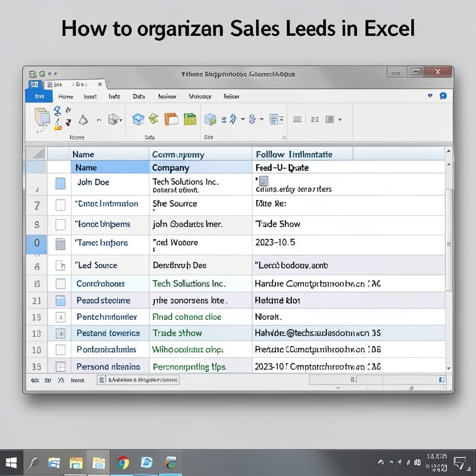The width and height of the screenshot is (476, 476).
Task: Click the orange fill icon under person icon
Action: coord(58,125)
